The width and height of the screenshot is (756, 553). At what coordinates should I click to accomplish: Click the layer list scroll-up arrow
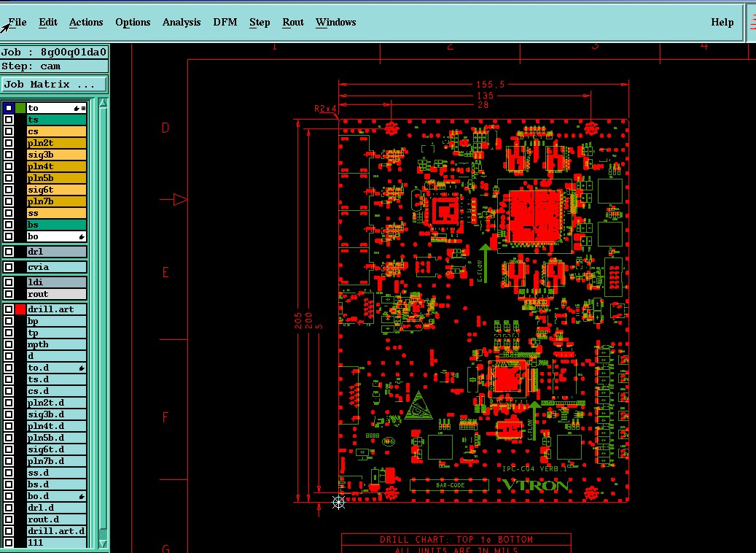pos(103,102)
